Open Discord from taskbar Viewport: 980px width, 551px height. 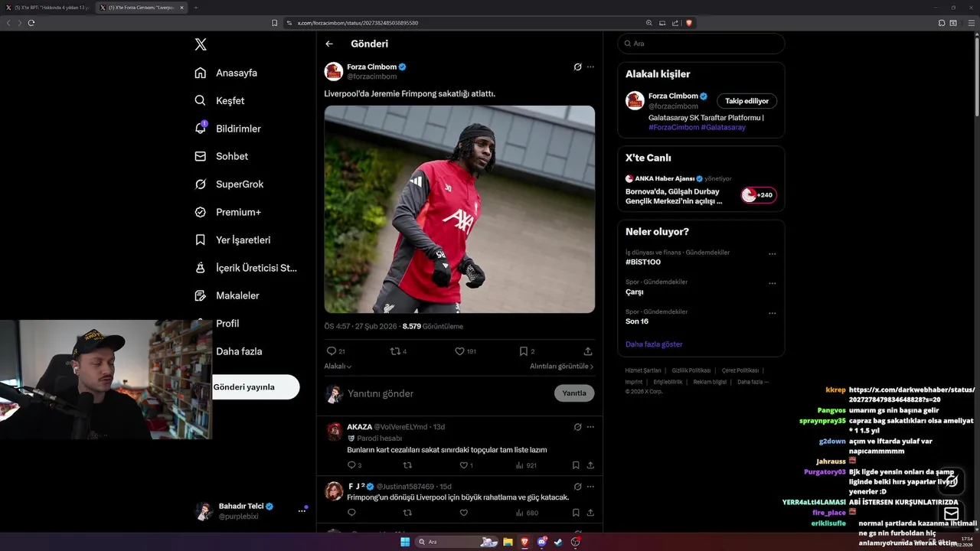[x=541, y=542]
